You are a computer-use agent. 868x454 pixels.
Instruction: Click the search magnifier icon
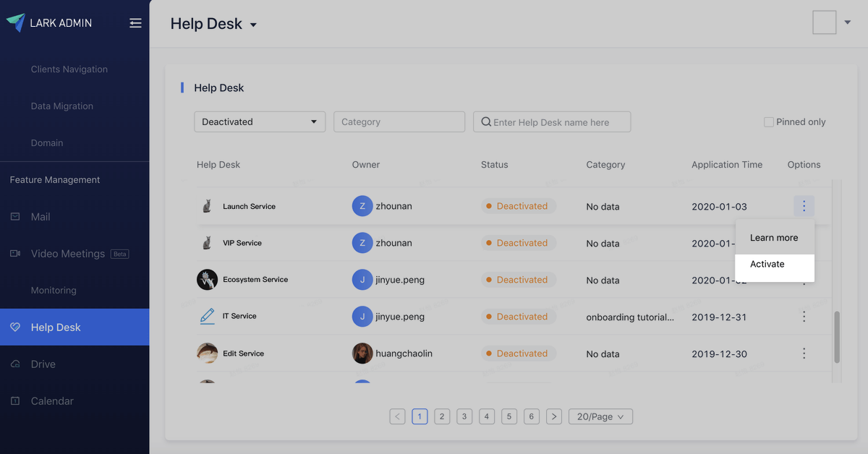click(x=486, y=122)
